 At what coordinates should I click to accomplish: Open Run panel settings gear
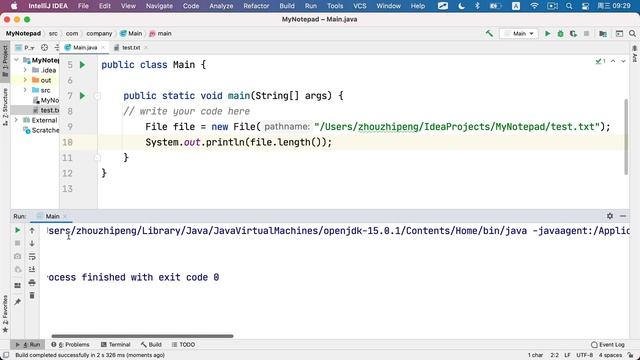(610, 216)
